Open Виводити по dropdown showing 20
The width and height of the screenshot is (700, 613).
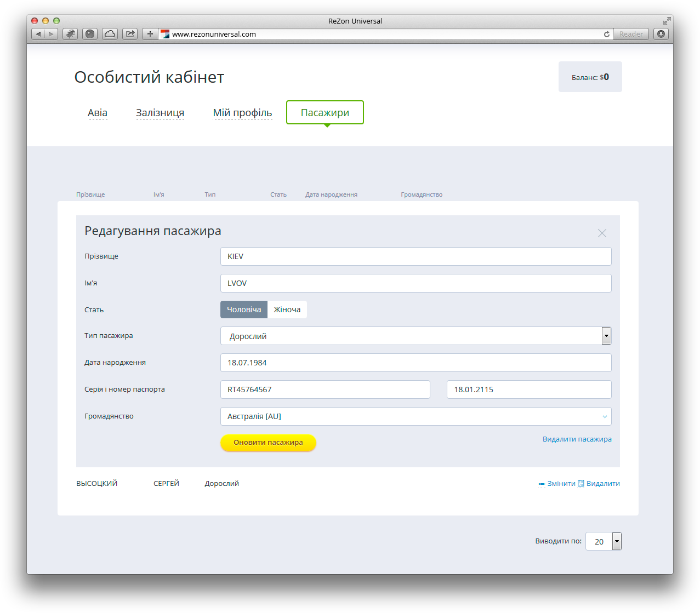point(604,541)
